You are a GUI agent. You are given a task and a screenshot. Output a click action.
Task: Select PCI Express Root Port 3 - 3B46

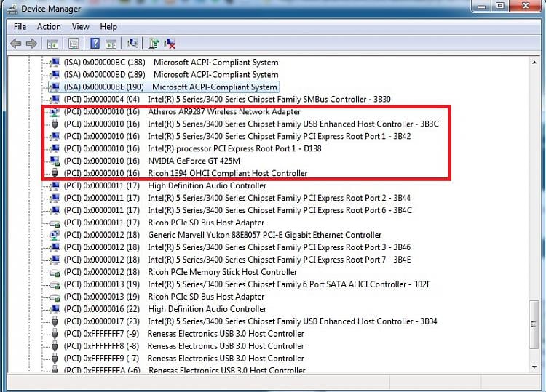237,248
